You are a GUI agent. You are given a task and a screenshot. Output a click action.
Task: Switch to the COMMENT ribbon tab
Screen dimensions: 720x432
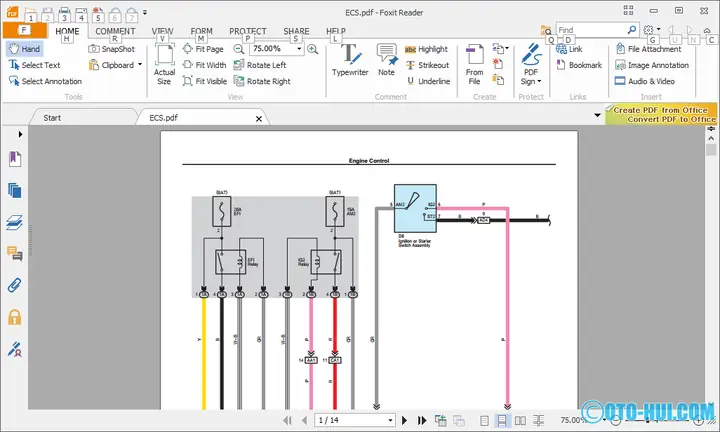click(x=115, y=31)
